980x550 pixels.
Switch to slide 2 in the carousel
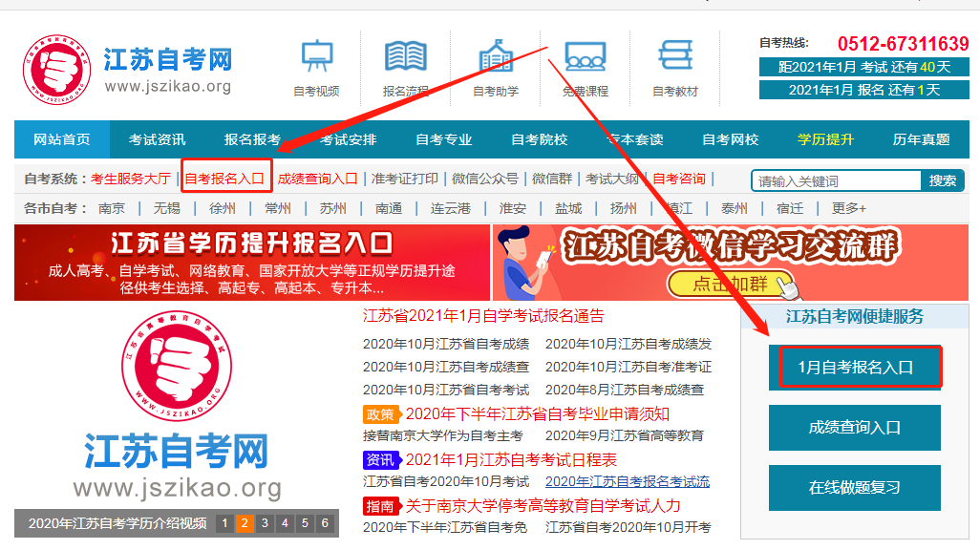tap(245, 523)
